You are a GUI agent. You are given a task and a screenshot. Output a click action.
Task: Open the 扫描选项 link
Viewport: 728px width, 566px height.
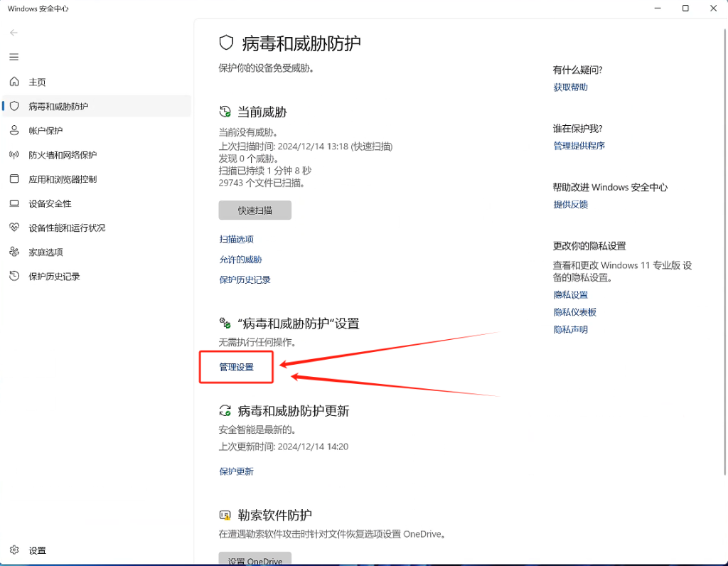(236, 239)
